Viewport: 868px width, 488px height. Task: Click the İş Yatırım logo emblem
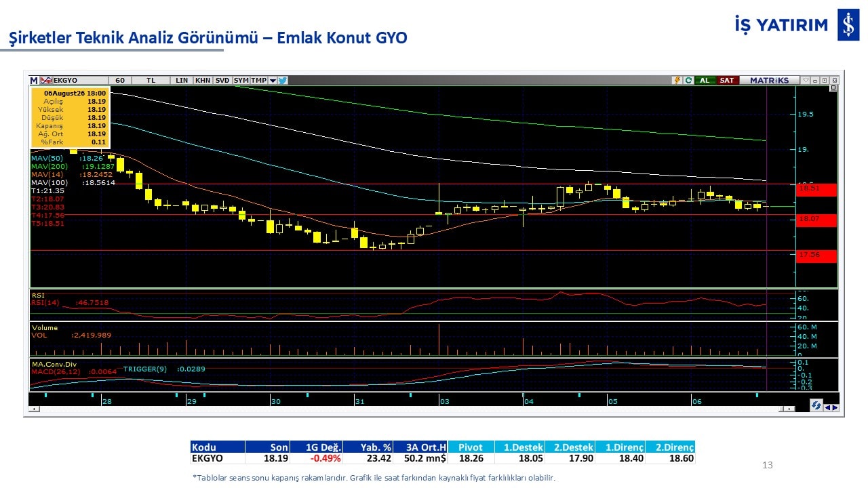pos(848,25)
